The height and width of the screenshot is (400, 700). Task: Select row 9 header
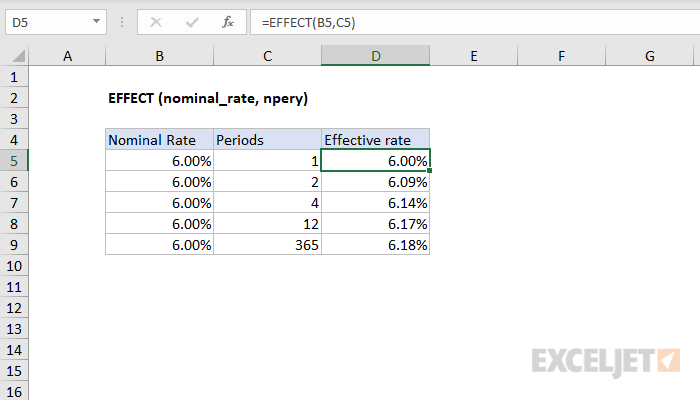(14, 245)
